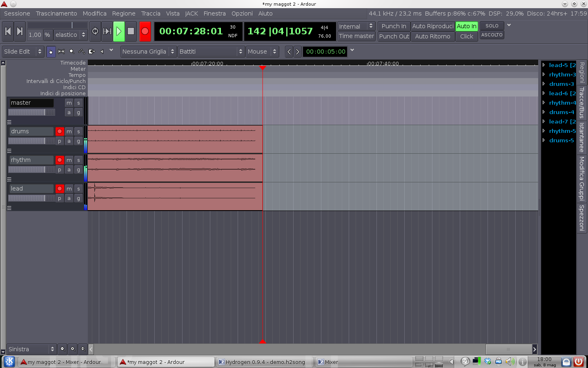
Task: Toggle loop playback in the transport bar
Action: coord(95,31)
